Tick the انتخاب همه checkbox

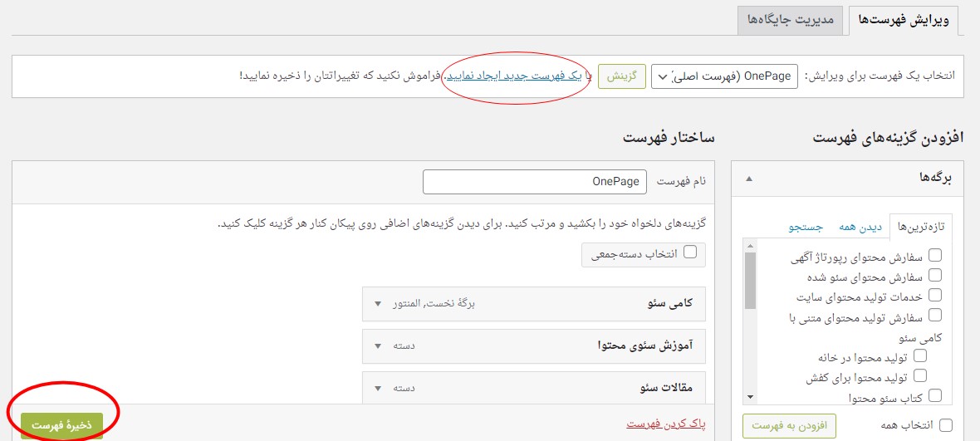click(x=946, y=425)
